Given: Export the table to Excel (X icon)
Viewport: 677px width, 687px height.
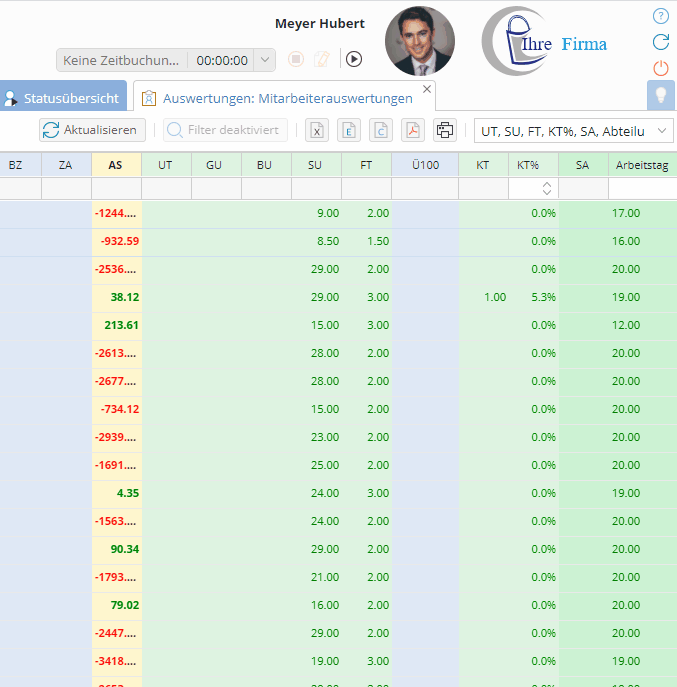Looking at the screenshot, I should 316,130.
